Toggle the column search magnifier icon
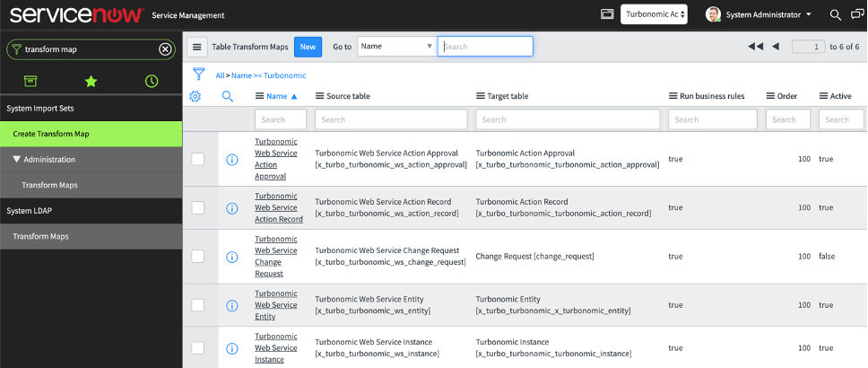Viewport: 868px width, 368px height. (228, 96)
